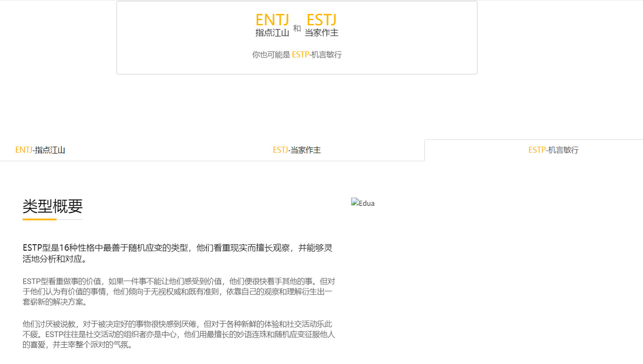Image resolution: width=643 pixels, height=364 pixels.
Task: Click the orange ESTJ heading in result card
Action: point(321,20)
